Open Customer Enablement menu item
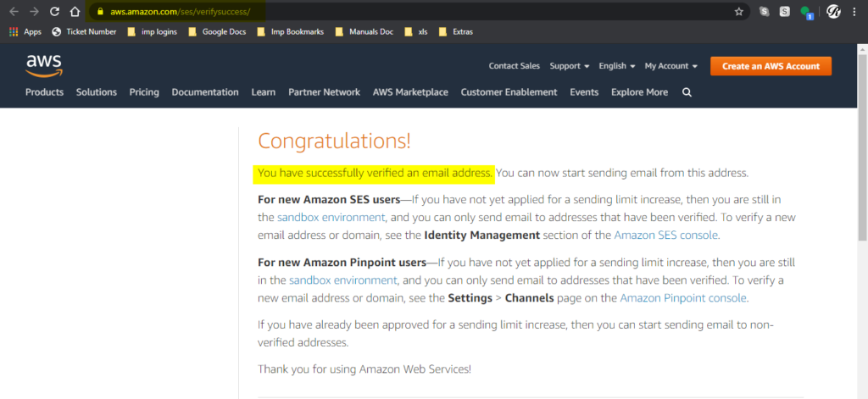 pyautogui.click(x=509, y=92)
